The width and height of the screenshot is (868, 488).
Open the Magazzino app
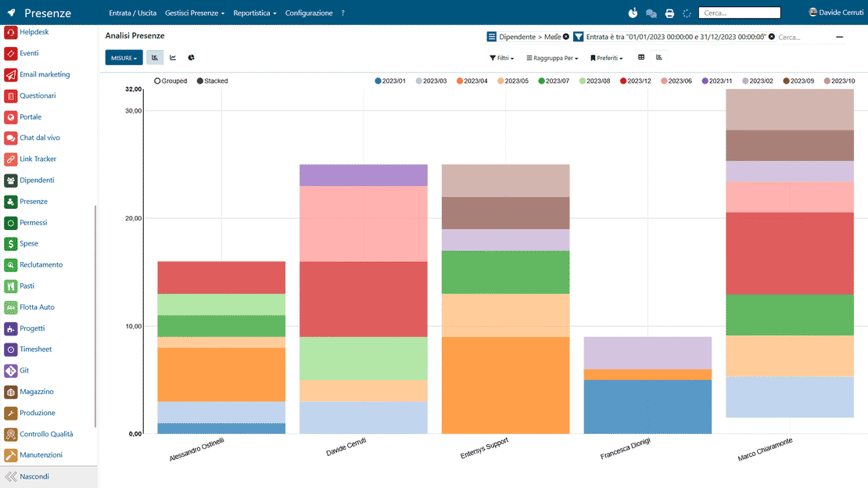tap(29, 392)
